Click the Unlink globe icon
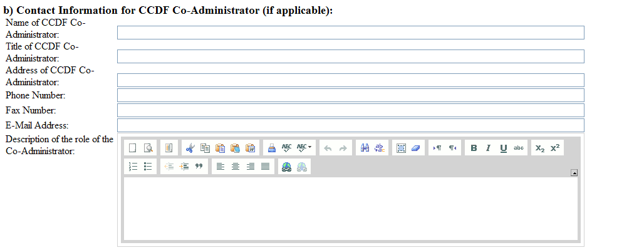The width and height of the screenshot is (644, 250). click(302, 166)
